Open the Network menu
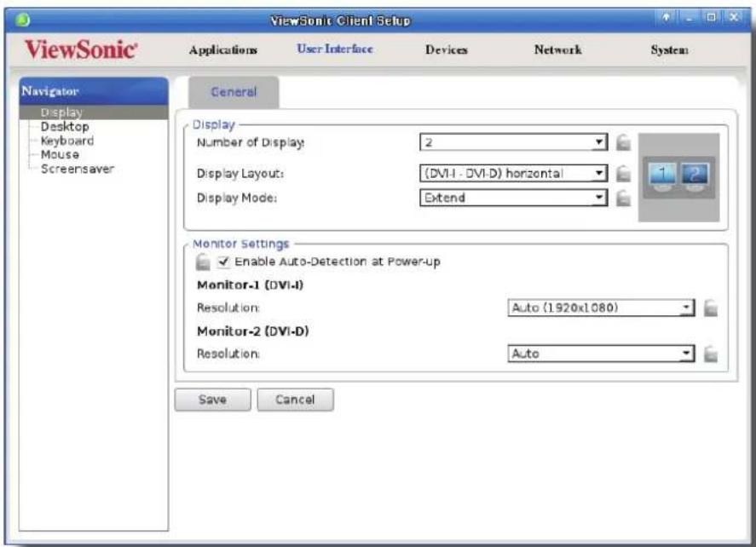The image size is (756, 547). tap(558, 49)
